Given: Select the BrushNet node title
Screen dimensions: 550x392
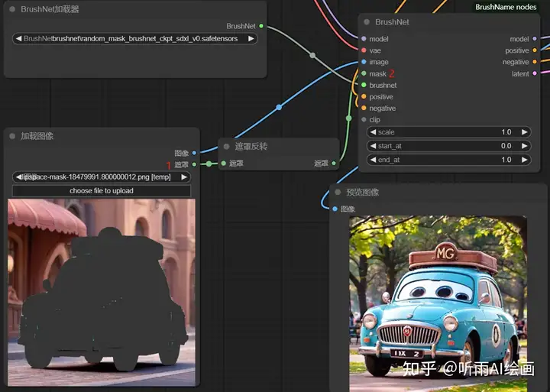Looking at the screenshot, I should coord(392,21).
